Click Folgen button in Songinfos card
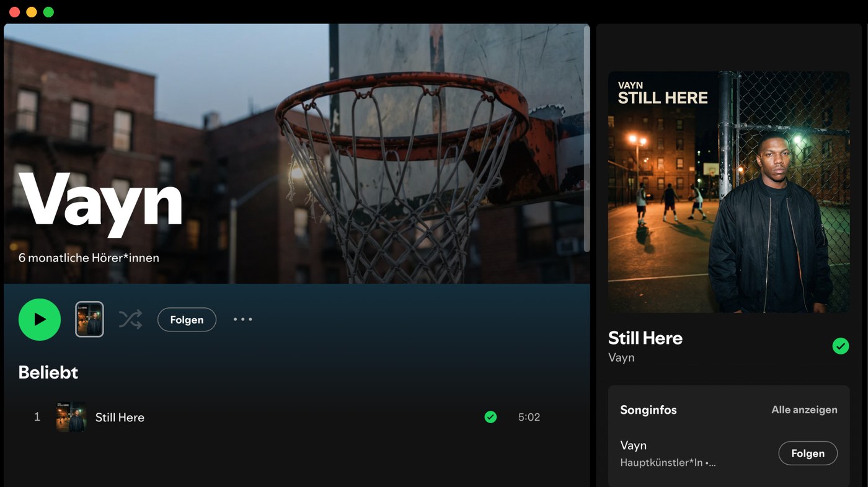The height and width of the screenshot is (487, 868). [808, 453]
